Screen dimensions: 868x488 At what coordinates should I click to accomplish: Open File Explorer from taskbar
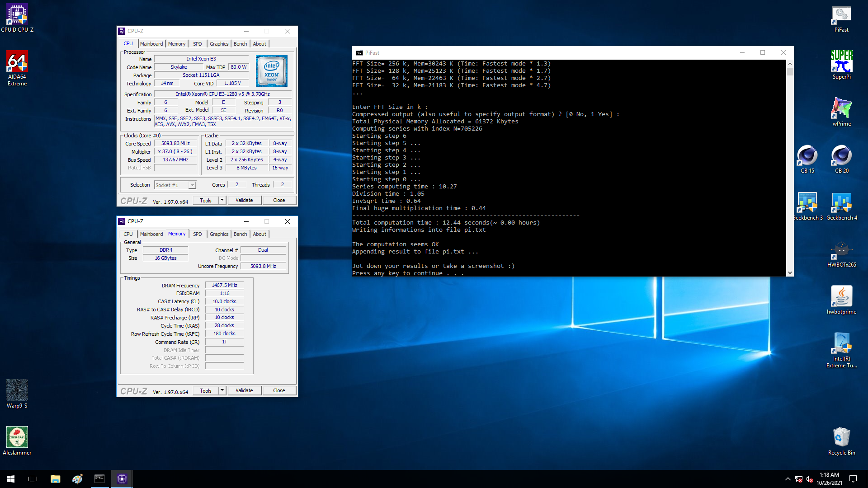(x=55, y=479)
